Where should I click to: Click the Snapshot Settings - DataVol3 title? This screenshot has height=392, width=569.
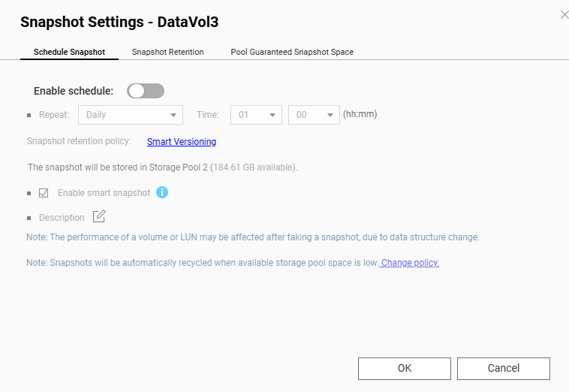pos(119,21)
